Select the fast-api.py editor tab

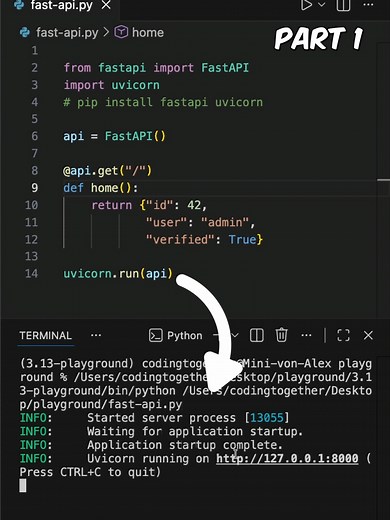tap(60, 5)
